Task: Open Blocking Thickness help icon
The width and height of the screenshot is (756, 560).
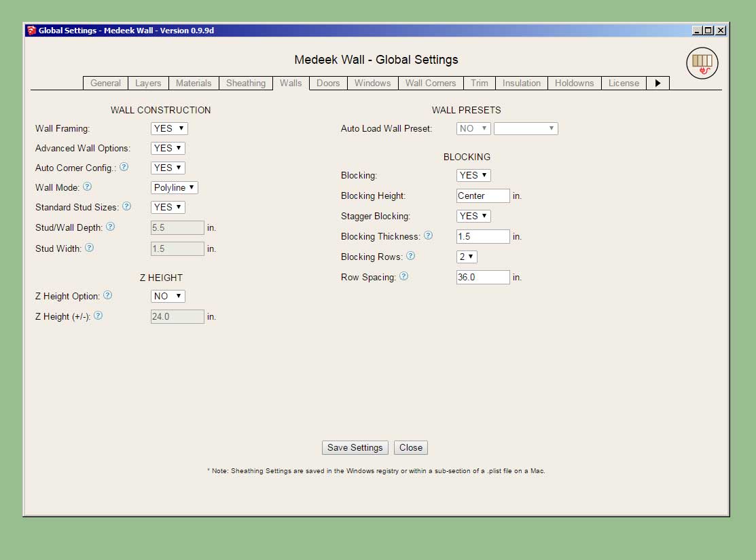Action: pos(428,235)
